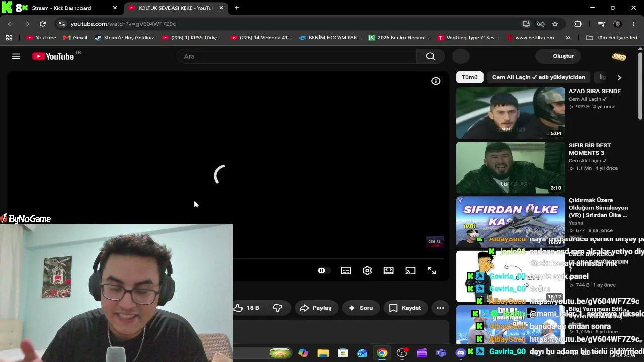
Task: Open the Steam'e Hoş Geldiniz bookmark
Action: tap(124, 37)
